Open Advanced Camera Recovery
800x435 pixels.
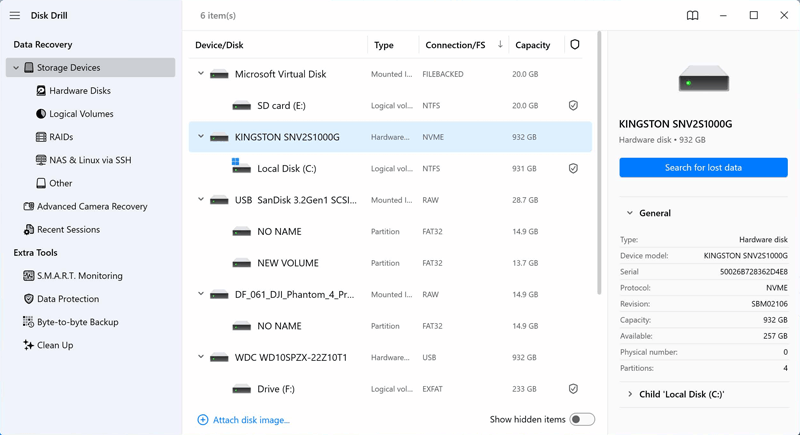[x=92, y=207]
